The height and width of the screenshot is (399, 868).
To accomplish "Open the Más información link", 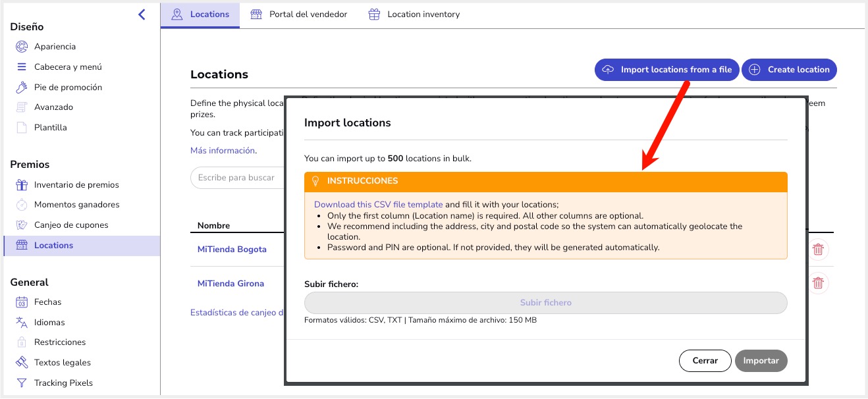I will coord(223,151).
